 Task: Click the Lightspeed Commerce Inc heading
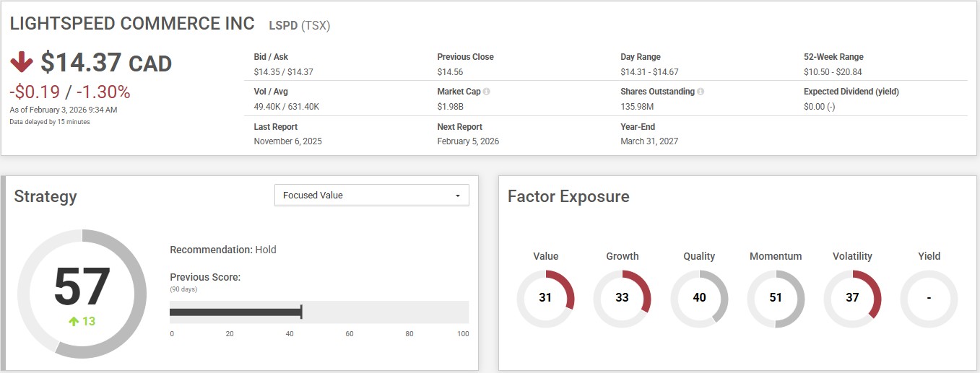tap(132, 24)
